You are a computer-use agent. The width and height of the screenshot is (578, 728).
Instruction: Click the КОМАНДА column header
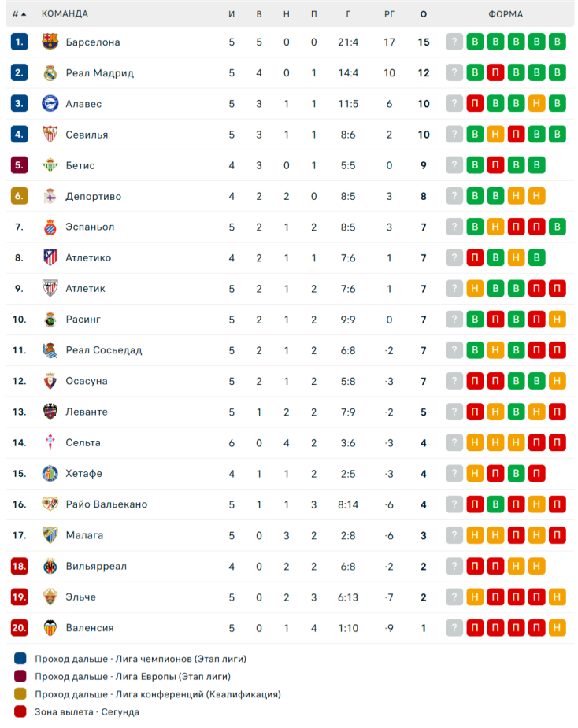pos(65,13)
